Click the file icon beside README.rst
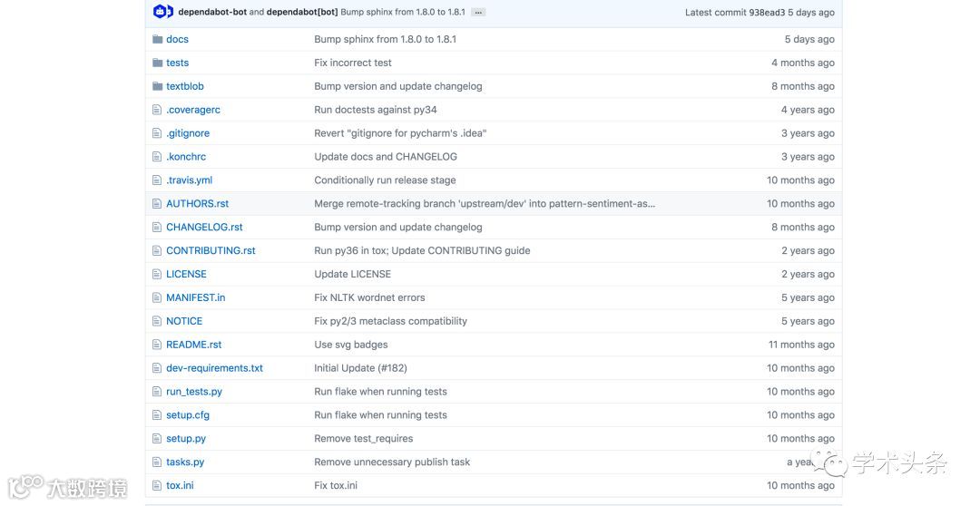980x506 pixels. (x=157, y=345)
